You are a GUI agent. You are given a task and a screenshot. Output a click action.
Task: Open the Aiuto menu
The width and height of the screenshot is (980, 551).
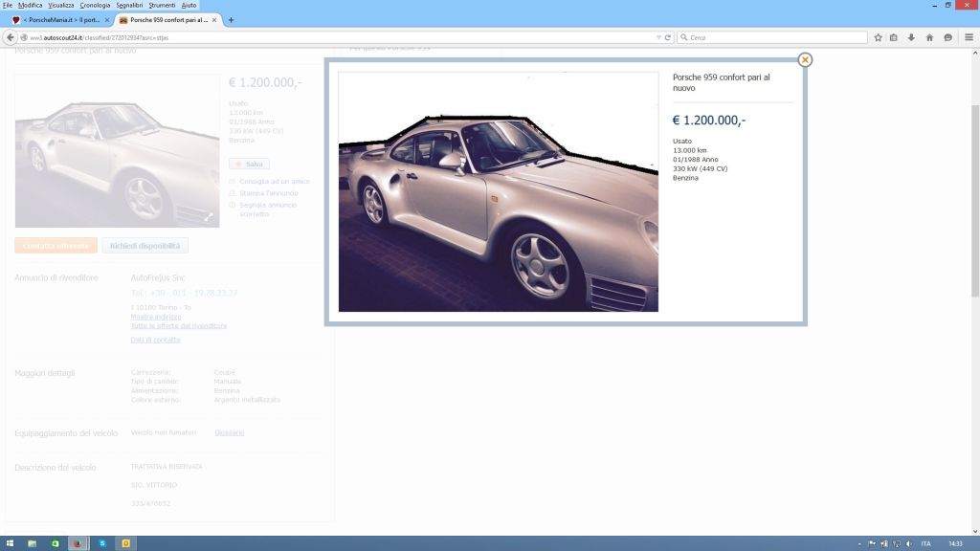[189, 5]
